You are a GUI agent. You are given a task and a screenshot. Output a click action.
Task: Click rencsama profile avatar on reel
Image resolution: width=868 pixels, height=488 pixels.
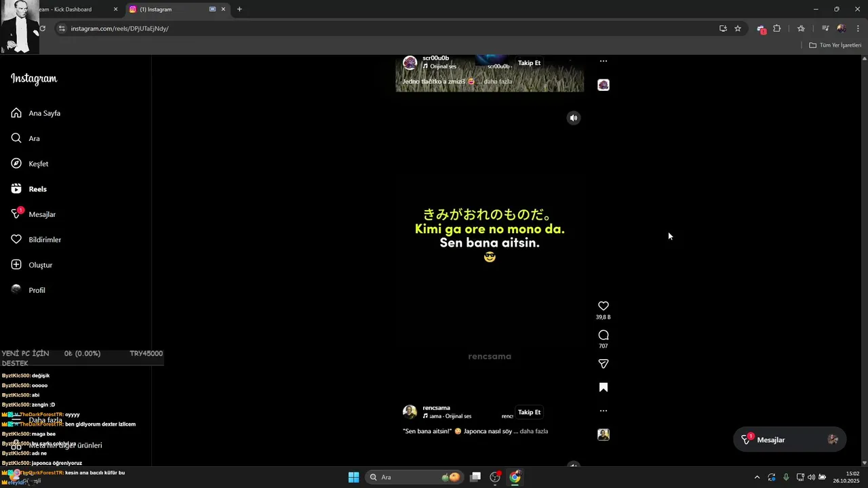click(x=410, y=412)
